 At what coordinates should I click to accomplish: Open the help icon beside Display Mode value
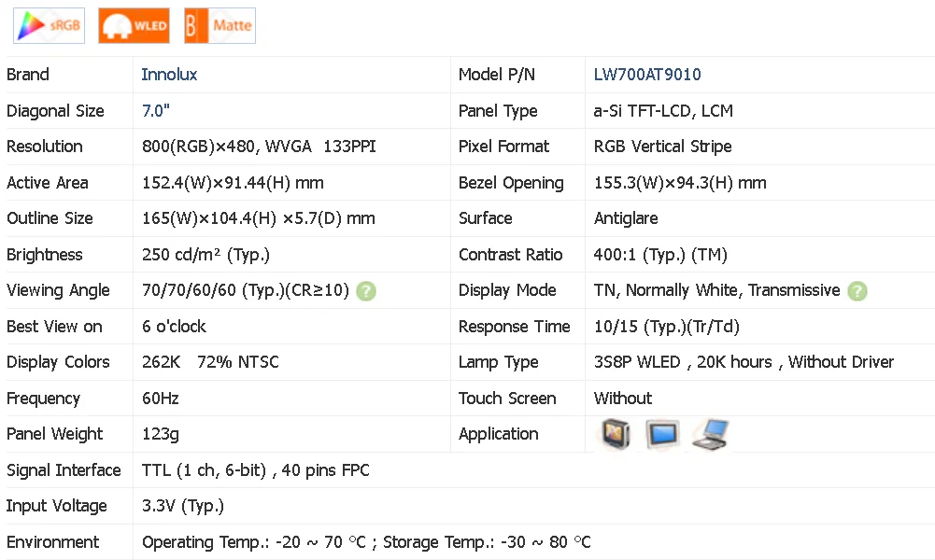[x=857, y=291]
